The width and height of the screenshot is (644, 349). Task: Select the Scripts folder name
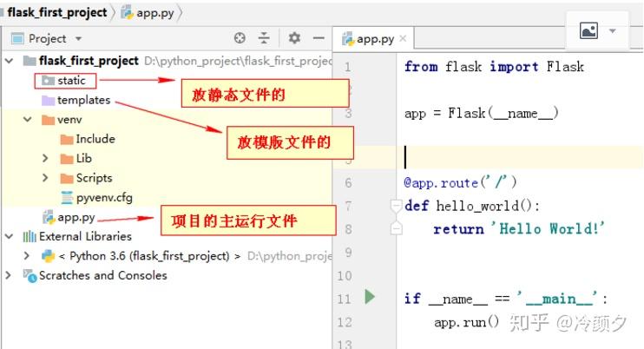click(x=94, y=178)
